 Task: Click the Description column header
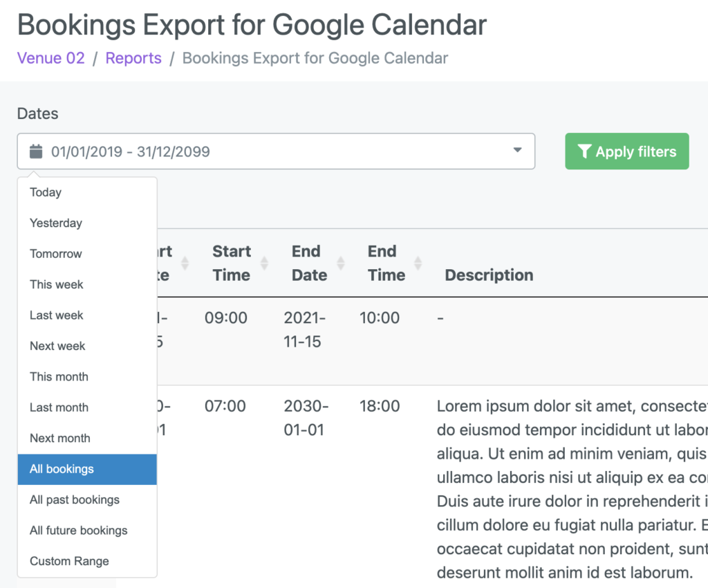(x=489, y=275)
